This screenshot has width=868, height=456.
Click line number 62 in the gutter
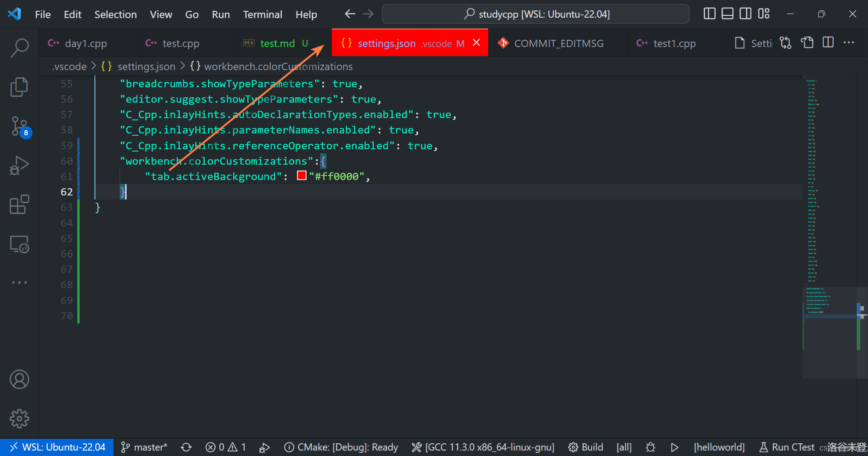click(66, 192)
